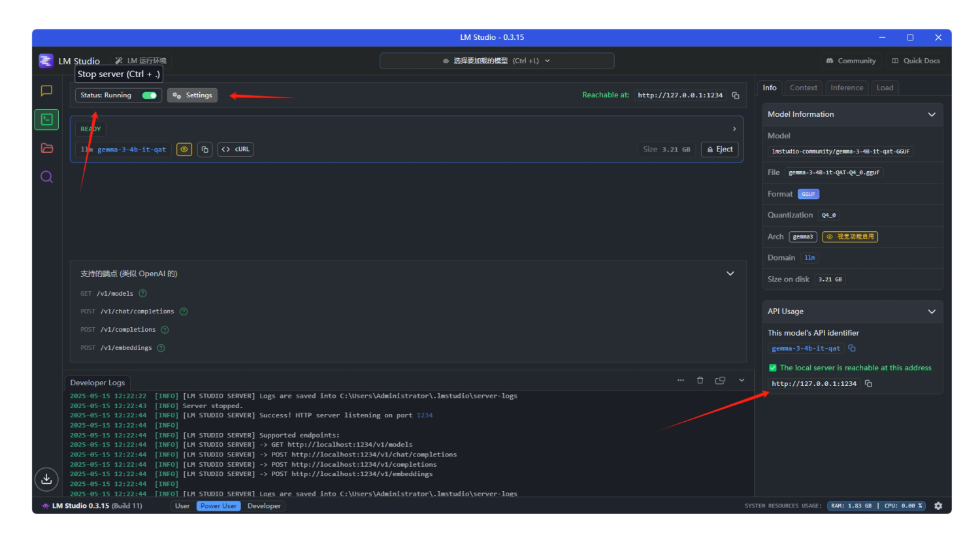Switch to the Context tab

(803, 88)
